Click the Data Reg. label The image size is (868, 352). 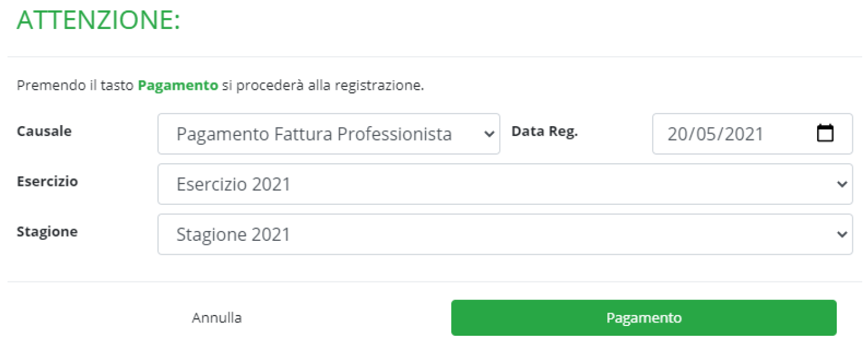[x=544, y=131]
